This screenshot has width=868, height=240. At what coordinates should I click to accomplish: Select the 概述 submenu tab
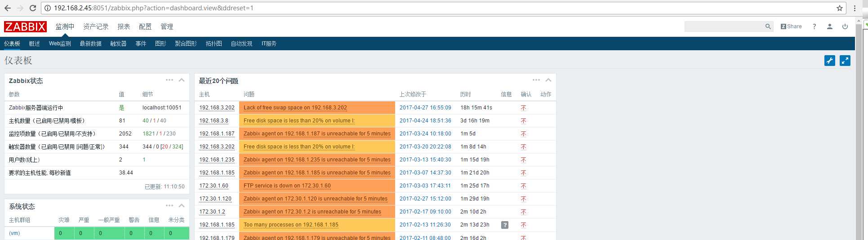(34, 44)
